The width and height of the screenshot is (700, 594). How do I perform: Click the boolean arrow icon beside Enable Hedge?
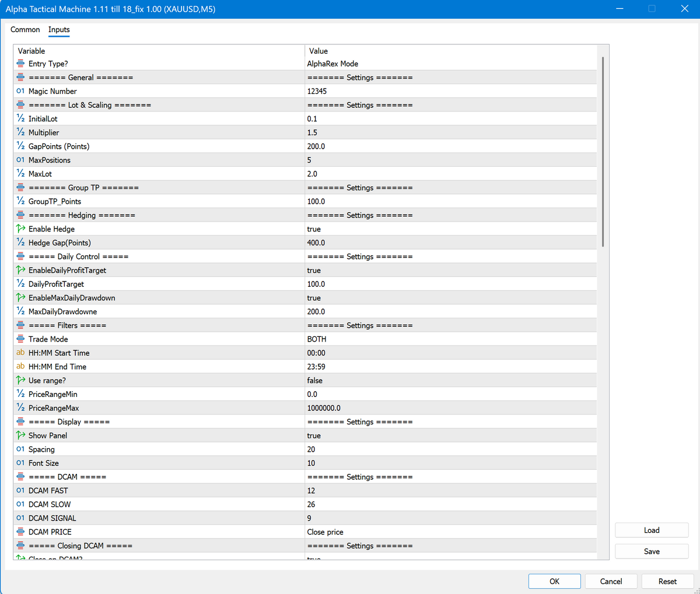[20, 229]
